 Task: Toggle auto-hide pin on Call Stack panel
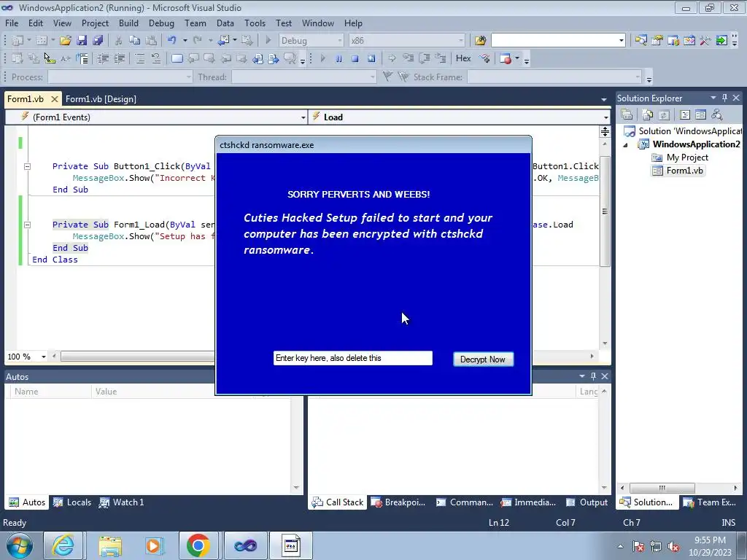point(593,376)
